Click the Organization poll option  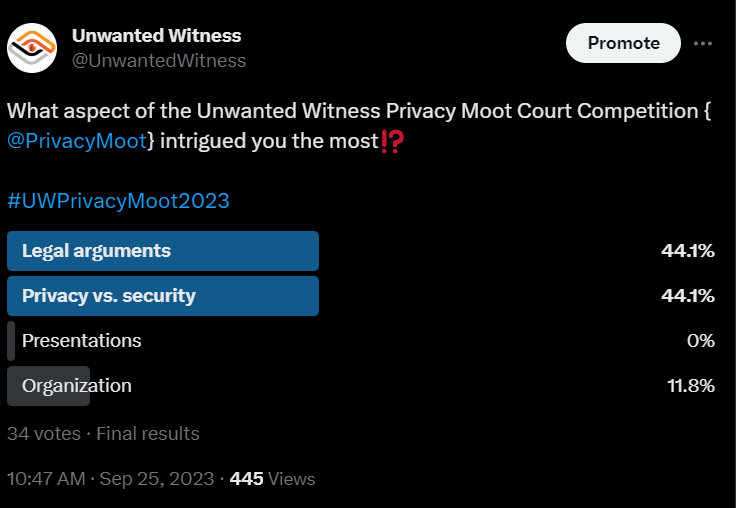77,386
